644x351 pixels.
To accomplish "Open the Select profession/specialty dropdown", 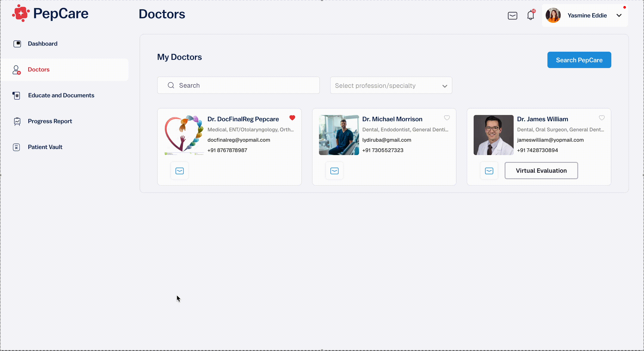I will pyautogui.click(x=391, y=85).
